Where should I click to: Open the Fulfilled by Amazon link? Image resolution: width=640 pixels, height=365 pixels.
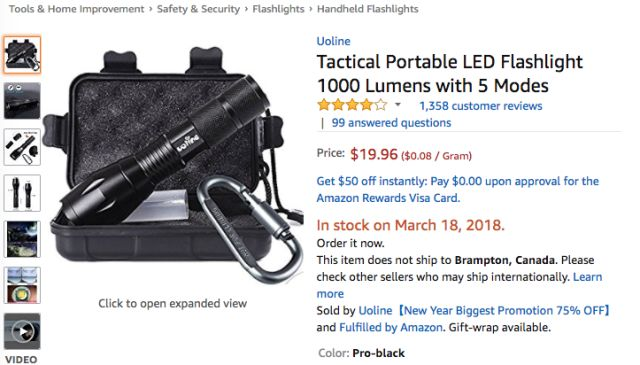pyautogui.click(x=391, y=327)
